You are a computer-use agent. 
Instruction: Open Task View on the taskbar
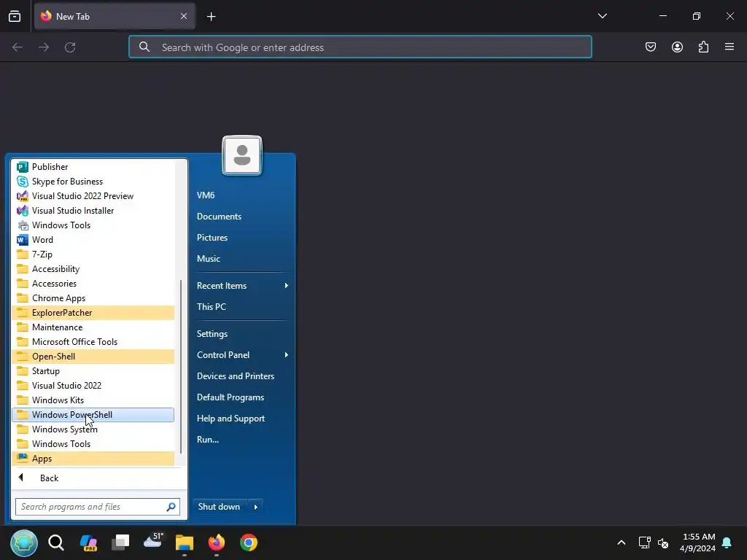point(120,542)
